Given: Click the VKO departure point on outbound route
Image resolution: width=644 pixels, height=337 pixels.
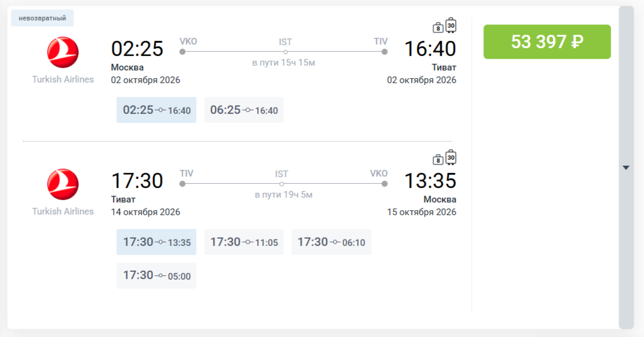Looking at the screenshot, I should coord(182,52).
